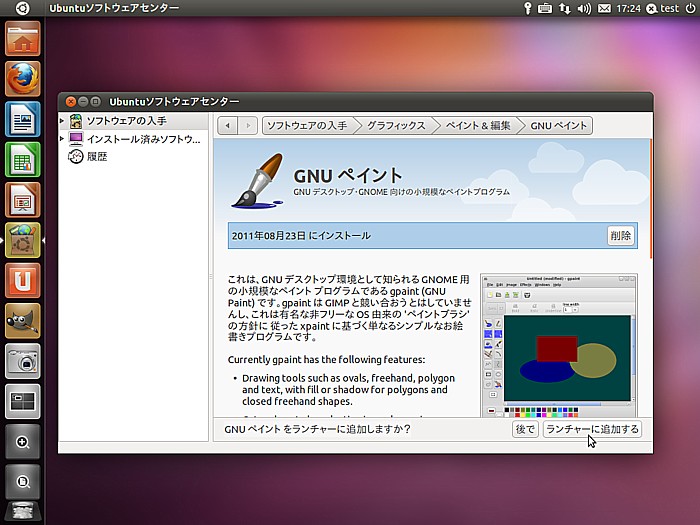Click the GNU Paint paintbrush app icon

pos(258,181)
